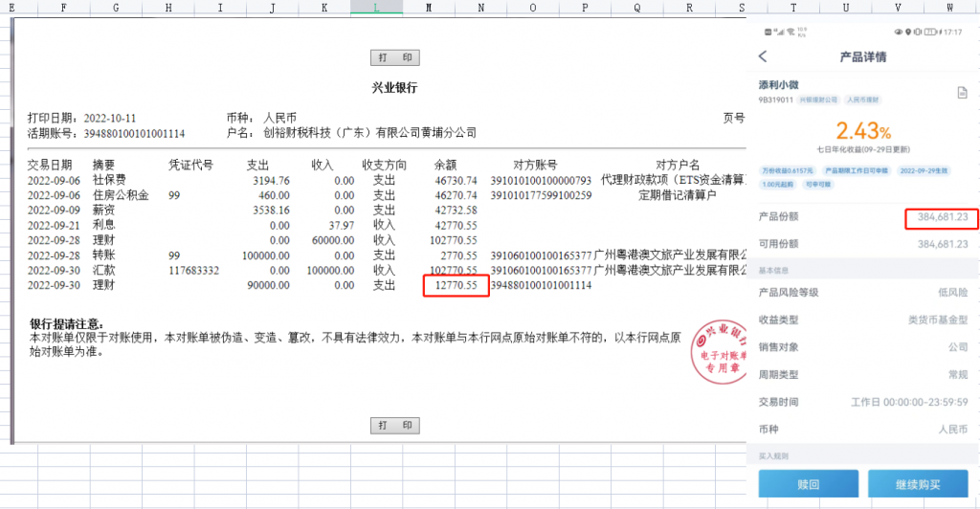Click the voucher number 117683332
Screen dimensions: 980x509
pos(193,271)
